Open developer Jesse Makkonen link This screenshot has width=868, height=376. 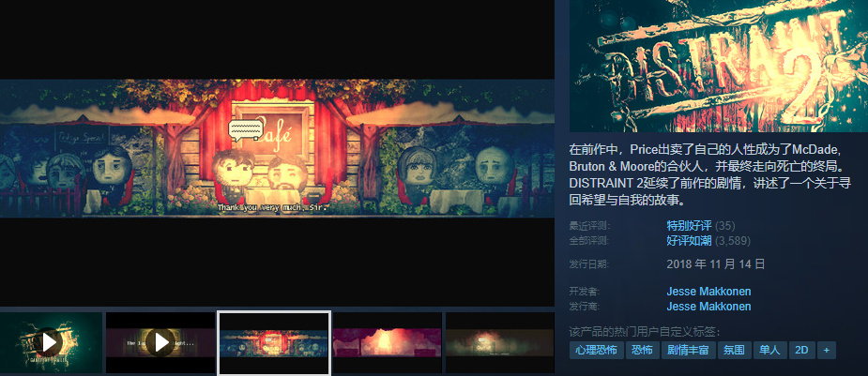pyautogui.click(x=708, y=292)
